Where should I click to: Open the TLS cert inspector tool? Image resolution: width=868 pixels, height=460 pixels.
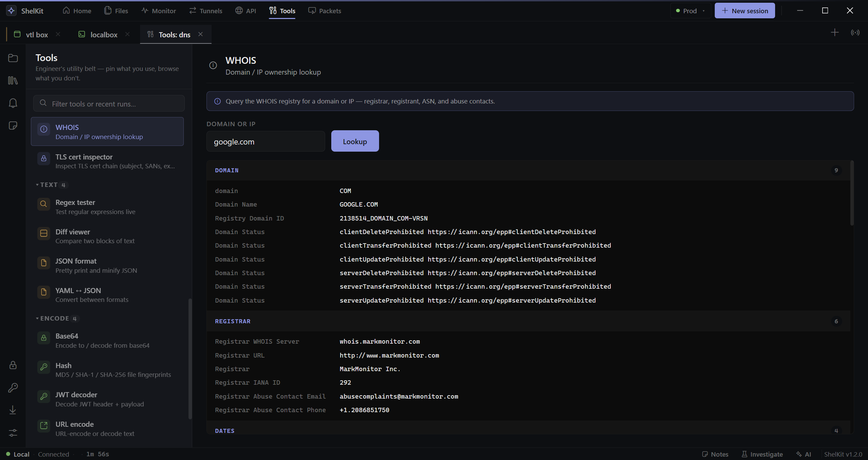[107, 161]
